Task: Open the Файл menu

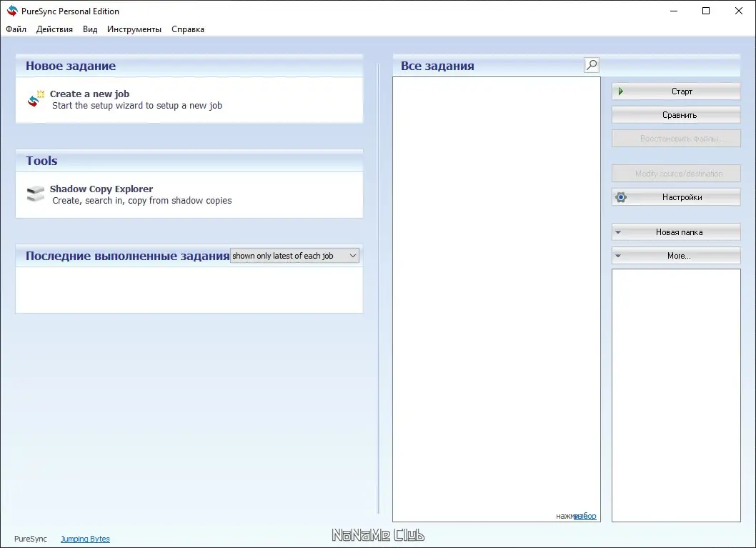Action: pos(16,29)
